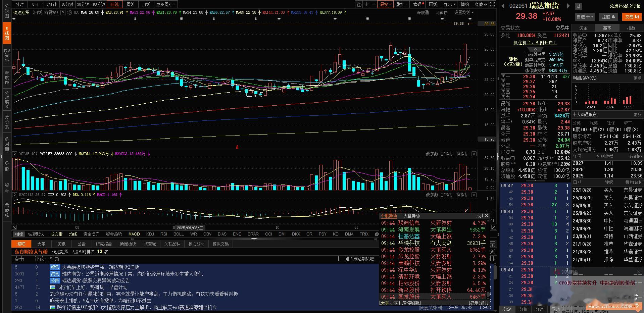The image size is (644, 313).
Task: Open 自选+ watchlist dropdown
Action: point(585,17)
